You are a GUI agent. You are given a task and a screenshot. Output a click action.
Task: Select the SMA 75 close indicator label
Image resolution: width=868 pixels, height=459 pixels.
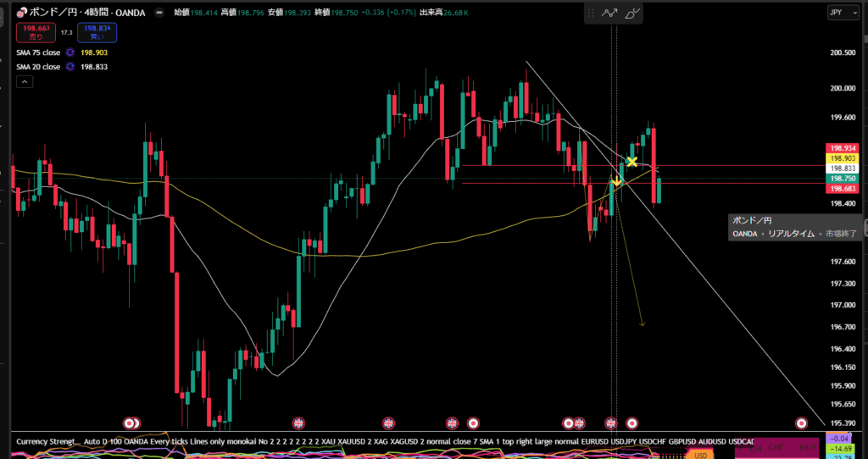point(38,53)
